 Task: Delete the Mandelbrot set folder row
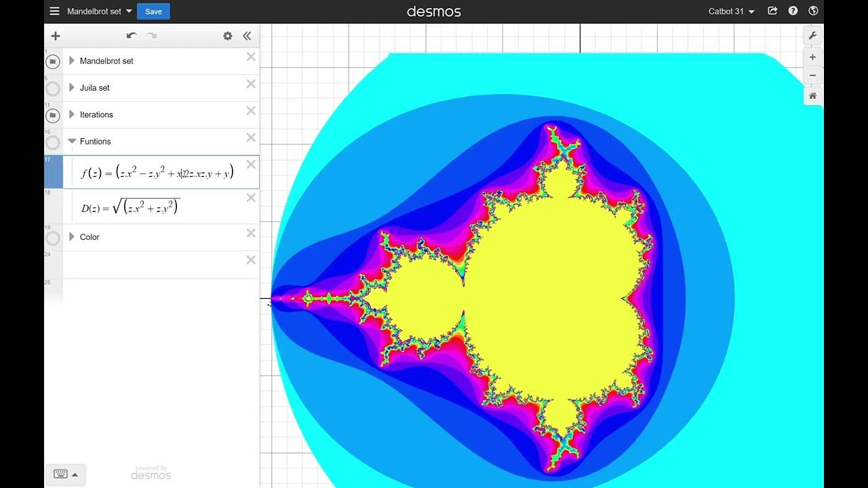tap(251, 57)
